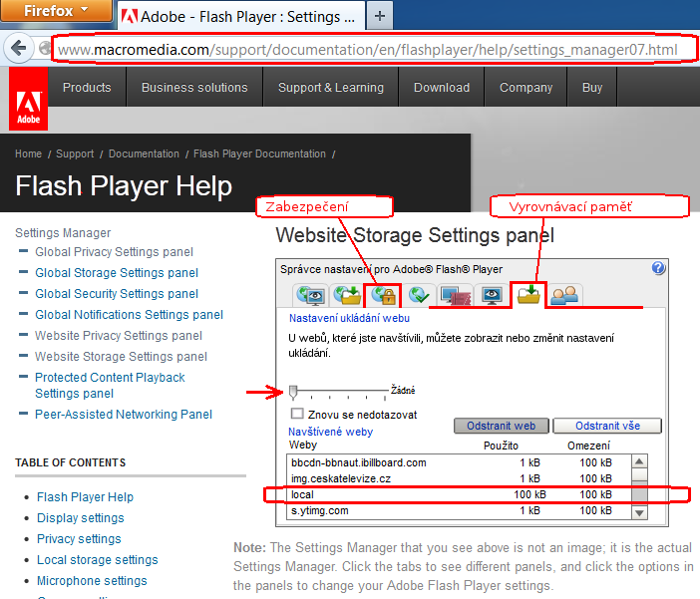Open Website Storage Settings panel sidebar link
The width and height of the screenshot is (700, 599).
[121, 357]
